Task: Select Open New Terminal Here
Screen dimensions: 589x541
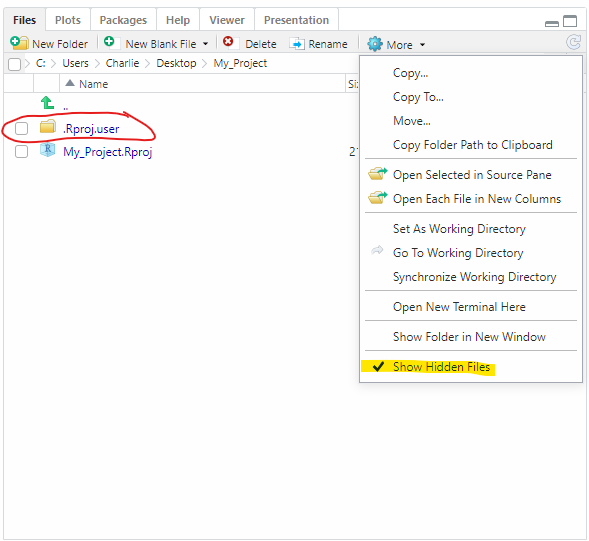Action: [459, 307]
